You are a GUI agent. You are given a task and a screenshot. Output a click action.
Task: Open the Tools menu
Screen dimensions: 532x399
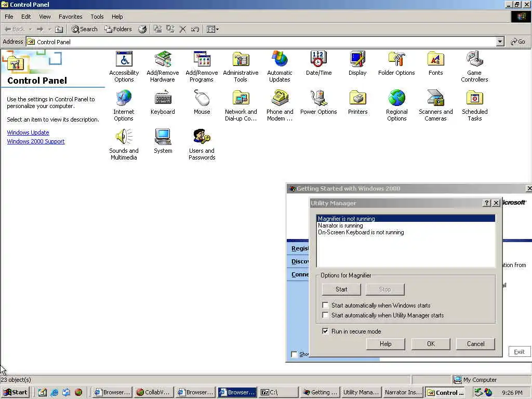pyautogui.click(x=97, y=17)
